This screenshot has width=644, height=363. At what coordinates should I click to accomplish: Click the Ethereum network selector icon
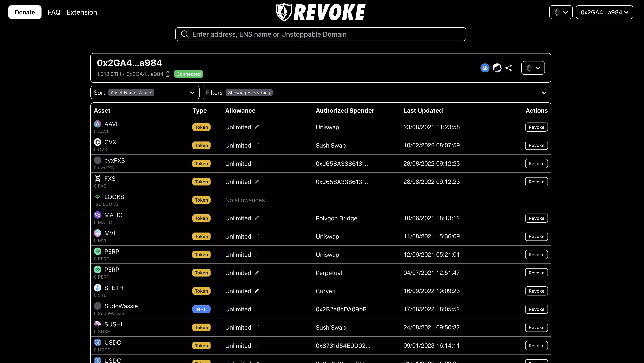tap(560, 12)
